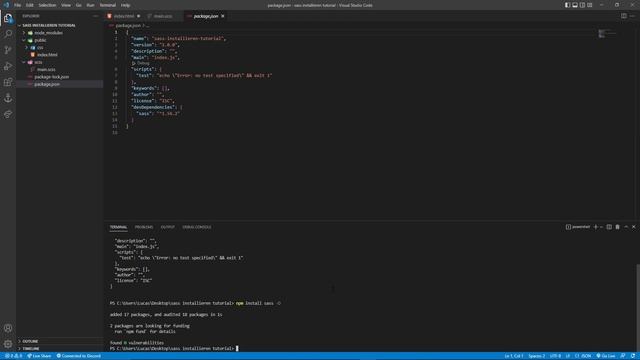Image resolution: width=640 pixels, height=360 pixels.
Task: Open the Manage gear settings icon
Action: pos(8,344)
